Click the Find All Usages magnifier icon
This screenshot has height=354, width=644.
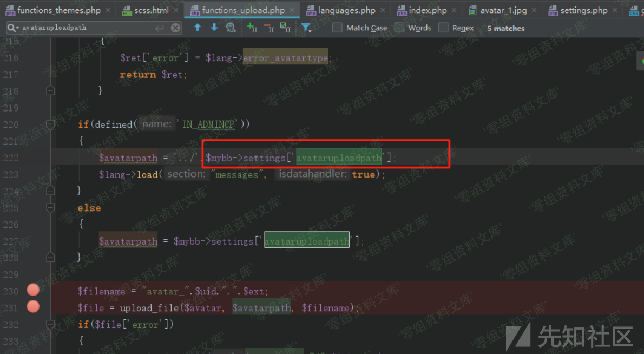click(x=231, y=28)
